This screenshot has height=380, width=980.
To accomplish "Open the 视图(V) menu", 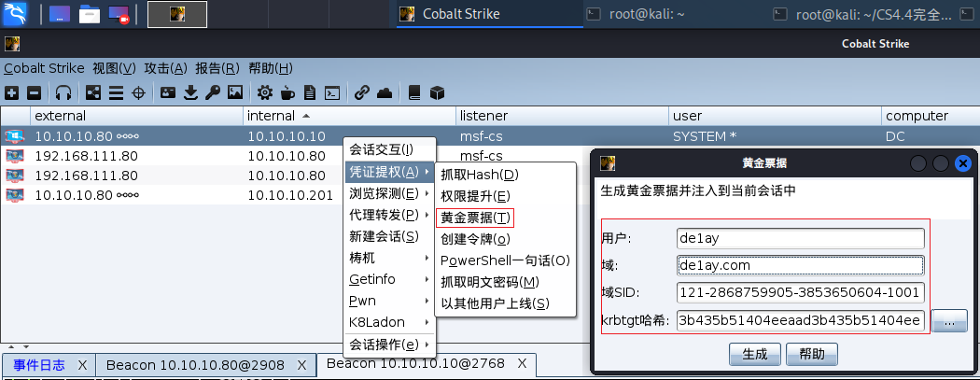I will (x=115, y=68).
